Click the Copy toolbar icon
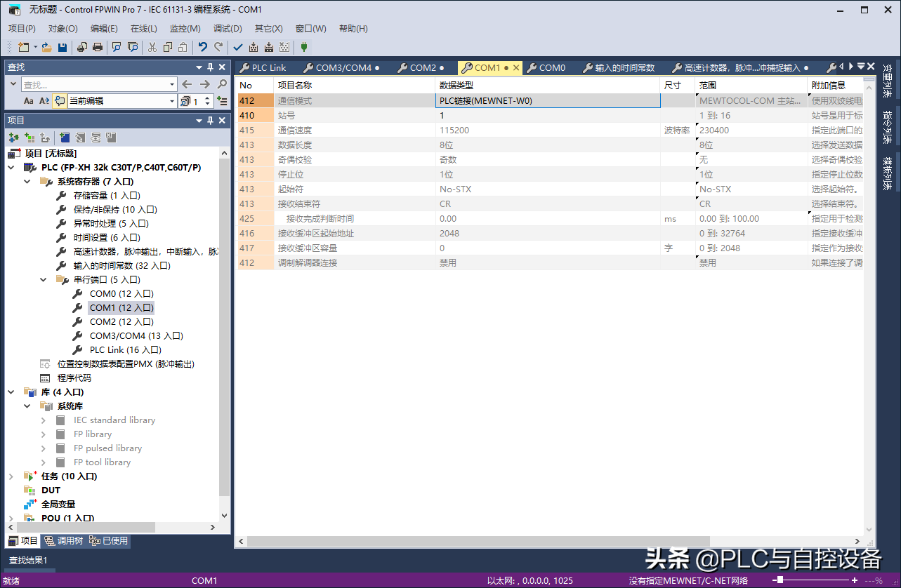The width and height of the screenshot is (901, 588). (168, 47)
